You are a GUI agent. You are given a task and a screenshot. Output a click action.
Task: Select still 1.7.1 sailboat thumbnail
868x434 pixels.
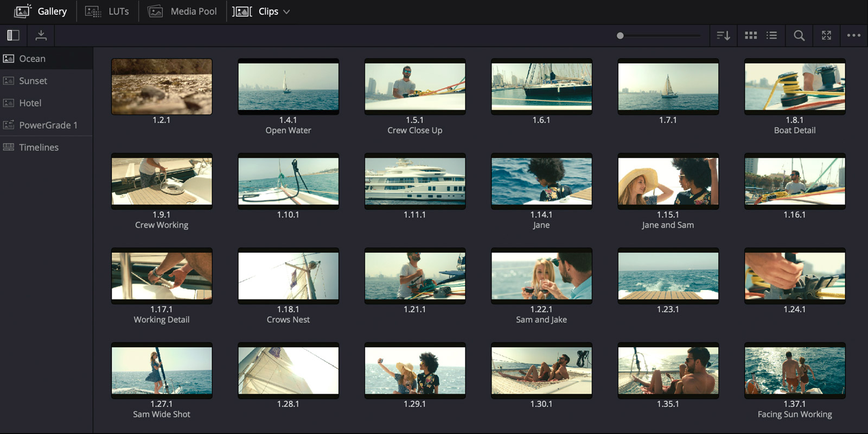point(668,87)
